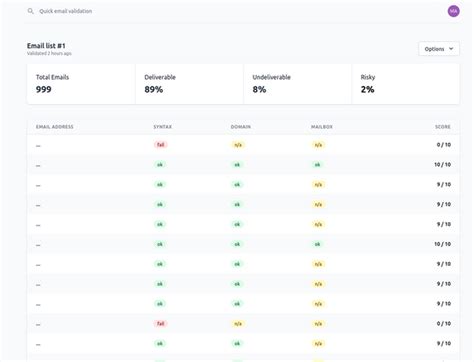
Task: Sort by Syntax column header
Action: 162,127
